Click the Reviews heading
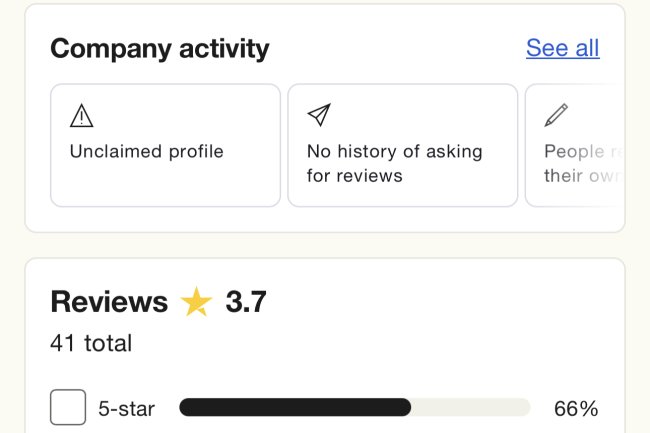The image size is (650, 433). click(x=109, y=302)
